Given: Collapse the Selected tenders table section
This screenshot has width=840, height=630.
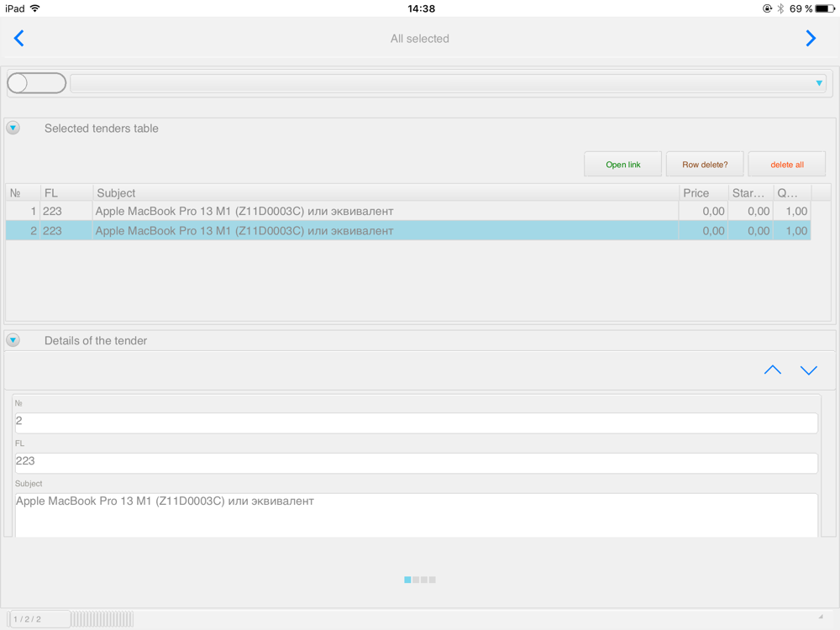Looking at the screenshot, I should pos(13,128).
